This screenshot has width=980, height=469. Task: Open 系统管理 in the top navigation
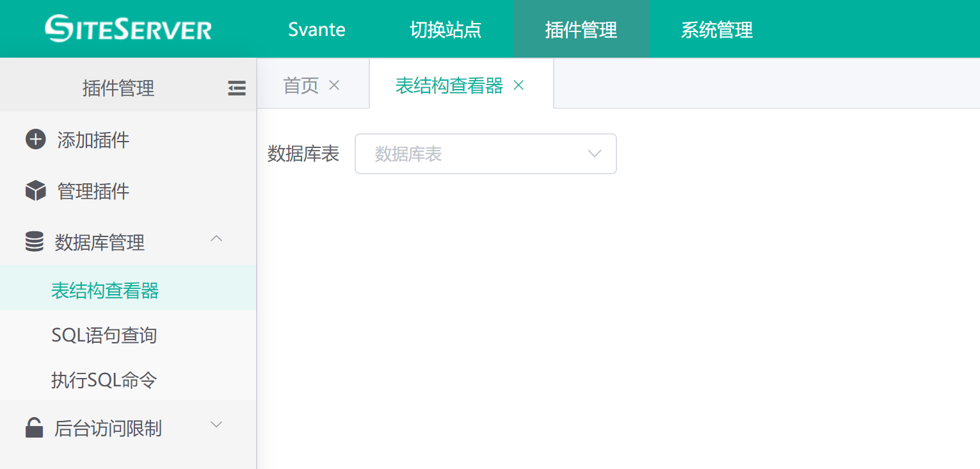point(716,29)
